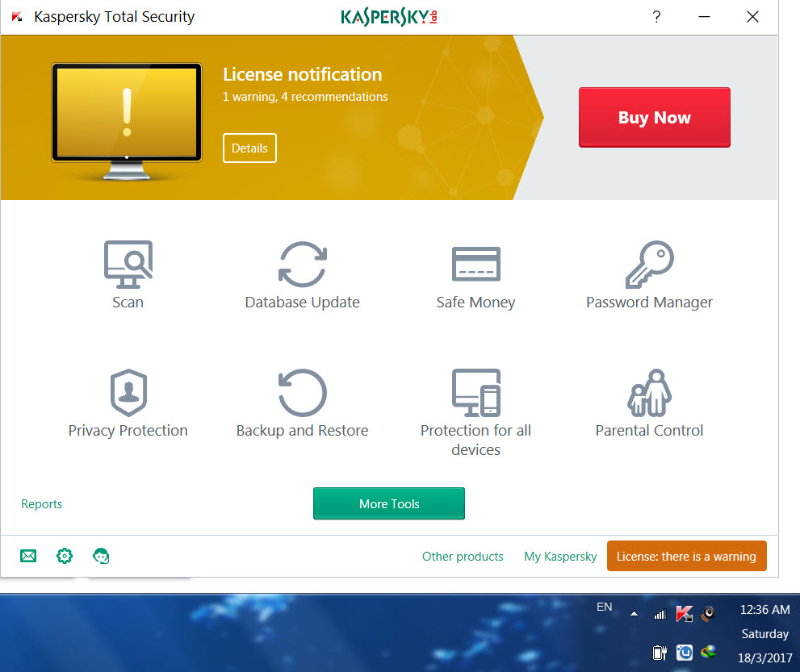Click the red Buy Now button

click(x=655, y=117)
